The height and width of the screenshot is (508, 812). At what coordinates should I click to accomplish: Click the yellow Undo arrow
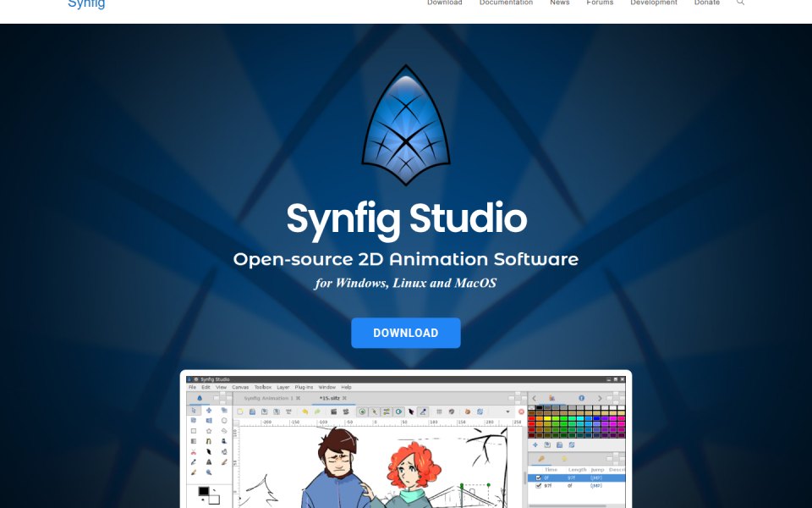(x=304, y=411)
